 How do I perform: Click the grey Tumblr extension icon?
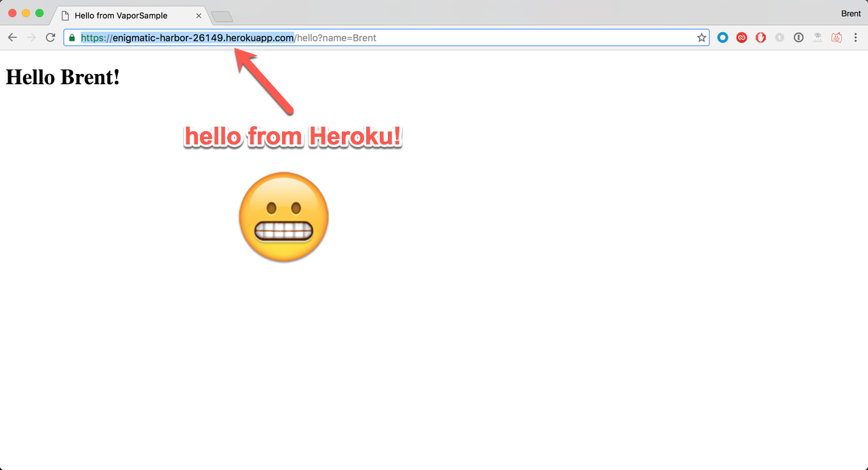[779, 37]
